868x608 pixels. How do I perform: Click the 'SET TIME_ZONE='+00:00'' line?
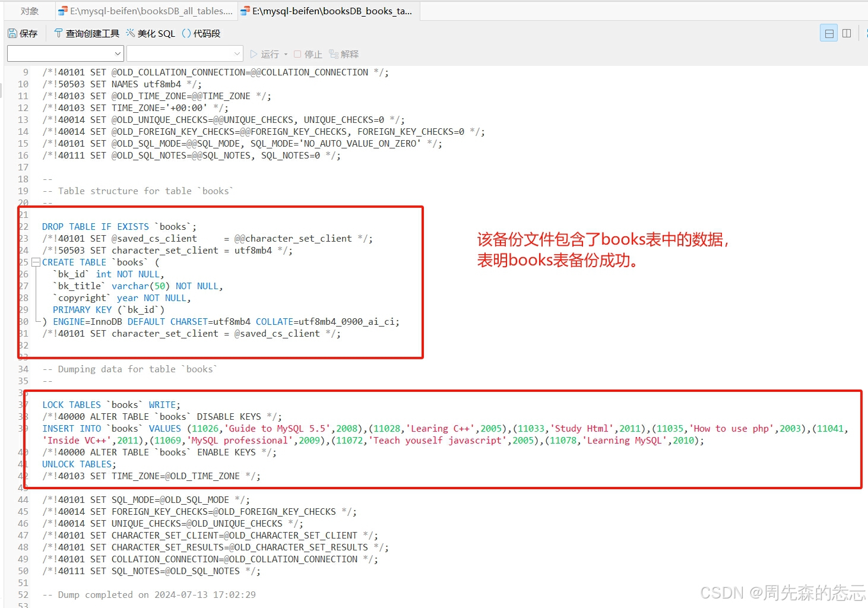(135, 108)
